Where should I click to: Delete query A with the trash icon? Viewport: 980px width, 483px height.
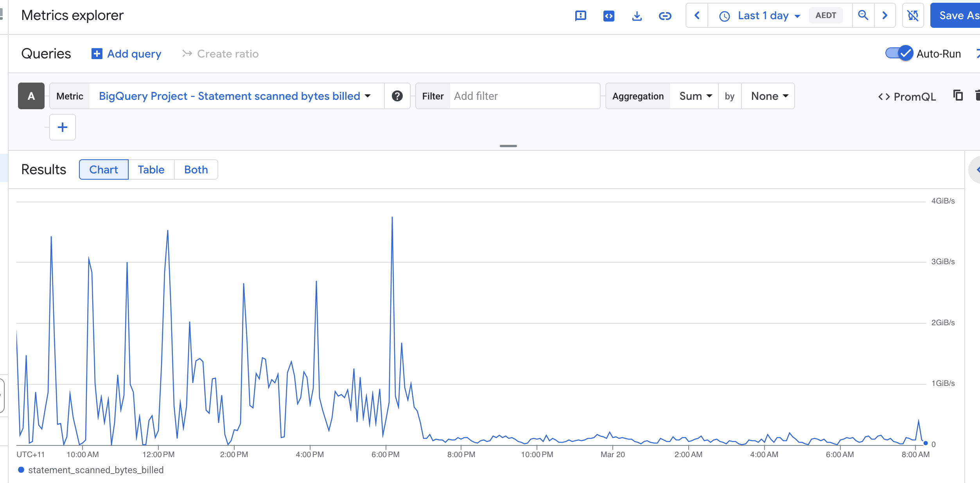click(977, 96)
